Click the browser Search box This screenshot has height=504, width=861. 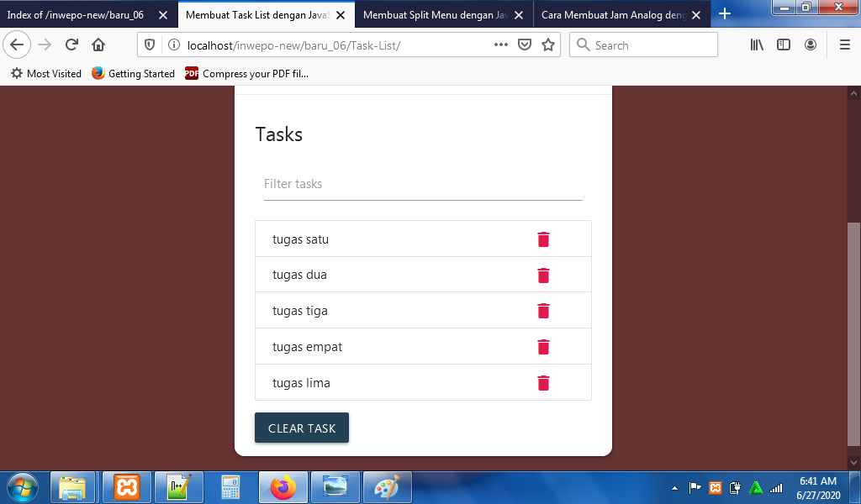pyautogui.click(x=643, y=45)
